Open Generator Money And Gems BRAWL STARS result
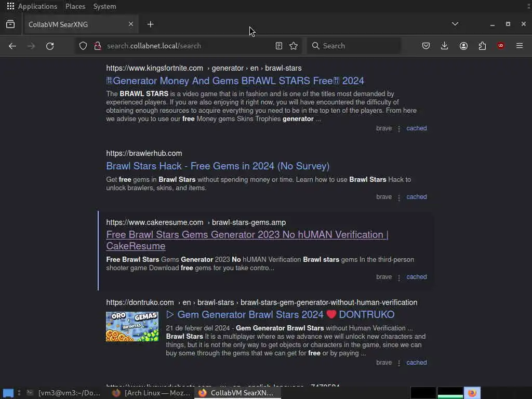 235,81
